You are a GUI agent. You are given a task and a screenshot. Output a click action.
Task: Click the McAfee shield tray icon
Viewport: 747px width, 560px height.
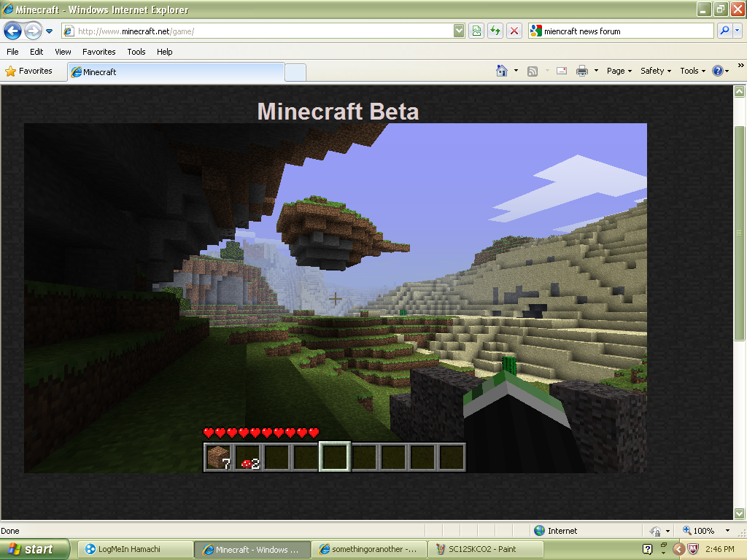click(693, 549)
